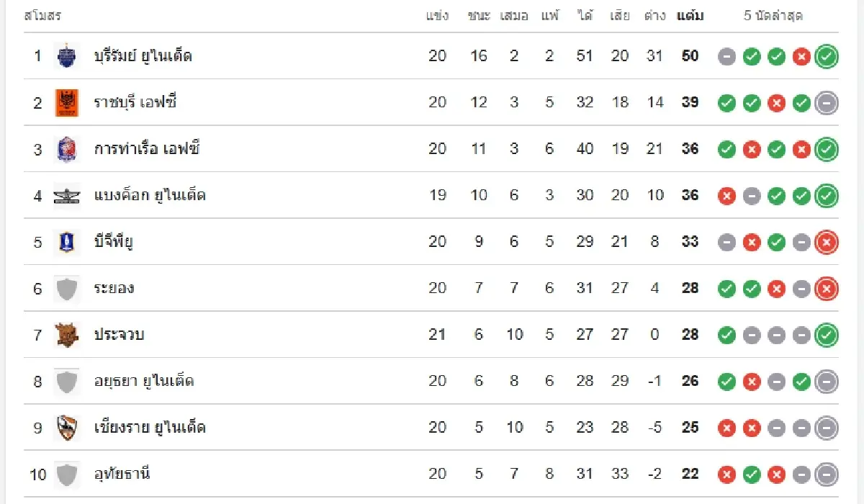
Task: Click Uthai Thani's latest match draw icon
Action: pyautogui.click(x=827, y=474)
